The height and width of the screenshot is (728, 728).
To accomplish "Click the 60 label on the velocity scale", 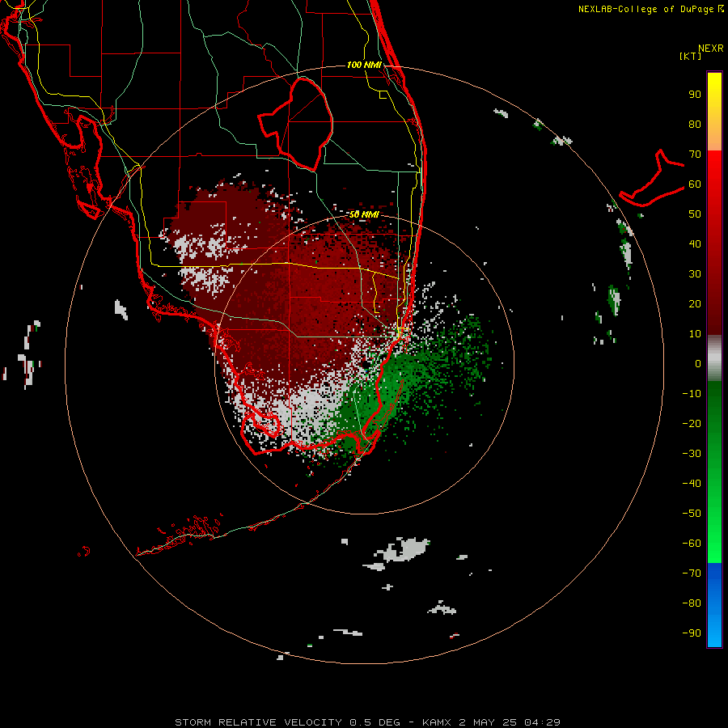I will [x=695, y=184].
